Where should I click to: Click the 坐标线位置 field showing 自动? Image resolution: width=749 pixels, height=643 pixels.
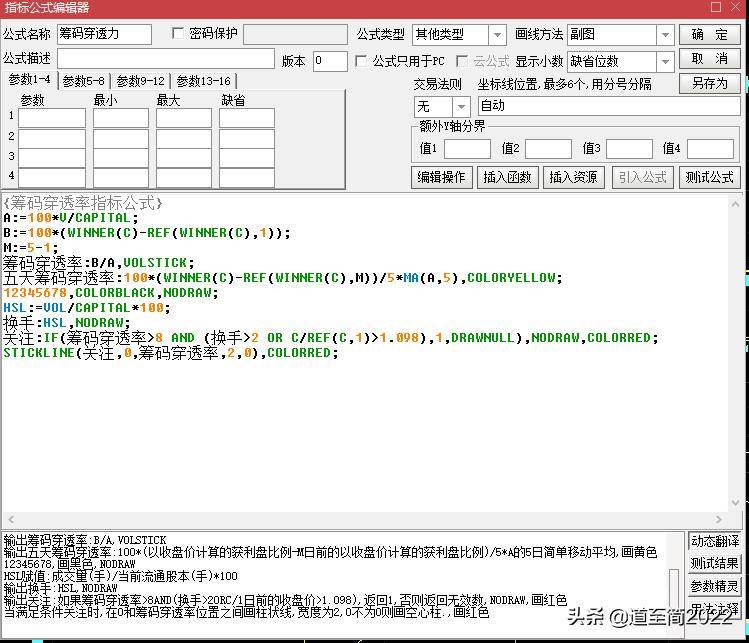[x=609, y=106]
